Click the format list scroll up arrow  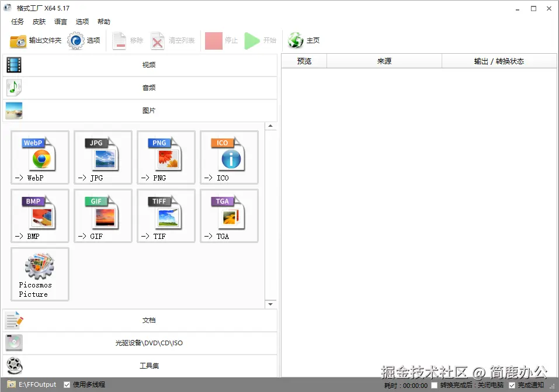[x=270, y=126]
